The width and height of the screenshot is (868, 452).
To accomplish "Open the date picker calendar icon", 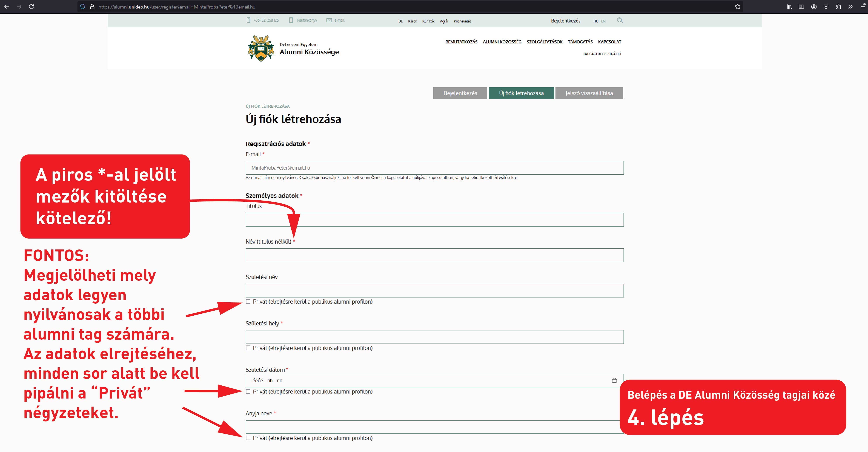I will click(x=614, y=380).
